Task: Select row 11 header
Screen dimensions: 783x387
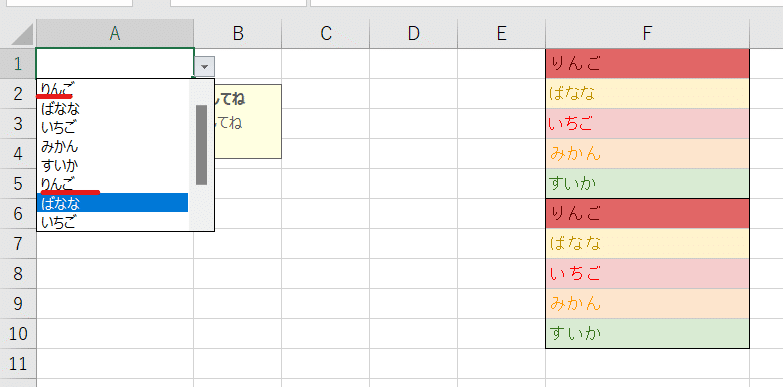Action: 18,364
